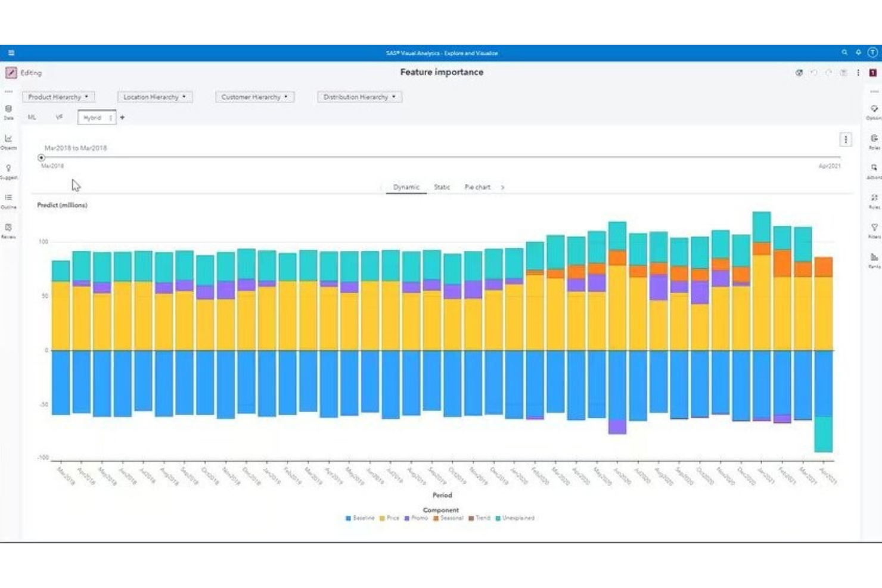Open Actions pane in right sidebar
Viewport: 882px width, 588px height.
874,172
